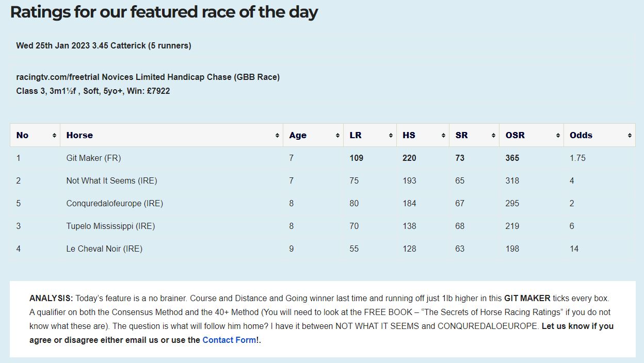Select the Git Maker (FR) horse name
Image resolution: width=644 pixels, height=363 pixels.
93,158
